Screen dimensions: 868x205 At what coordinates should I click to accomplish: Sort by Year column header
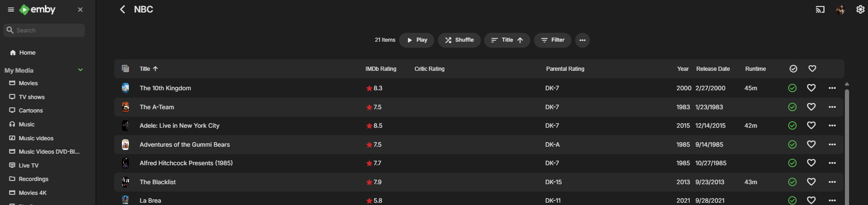pyautogui.click(x=683, y=69)
